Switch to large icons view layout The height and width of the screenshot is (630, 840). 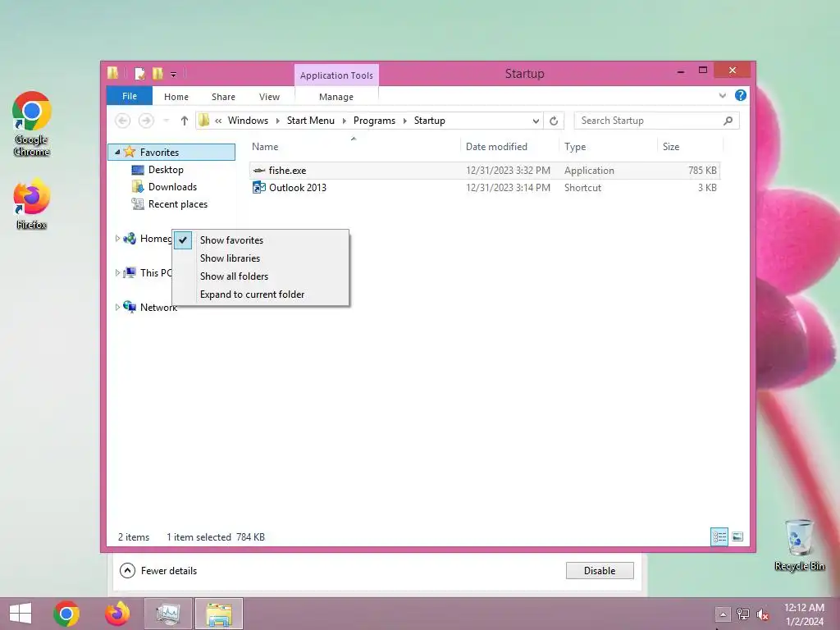pyautogui.click(x=737, y=536)
